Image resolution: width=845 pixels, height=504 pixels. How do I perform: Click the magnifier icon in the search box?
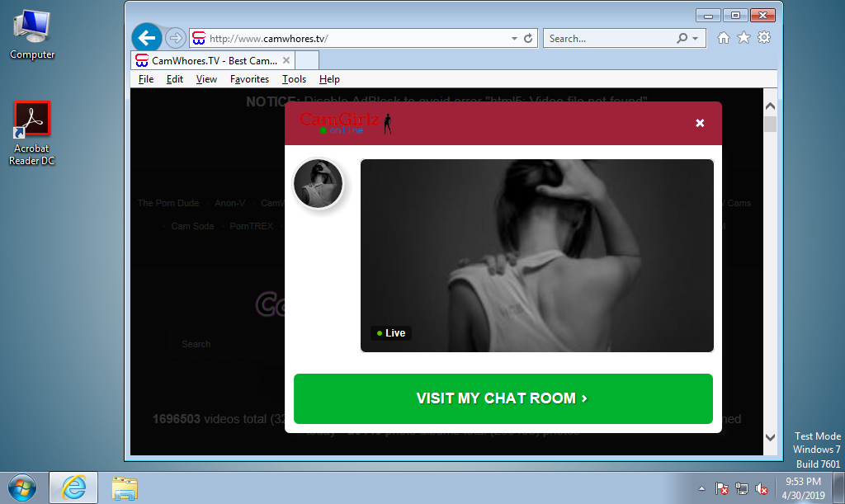tap(682, 38)
